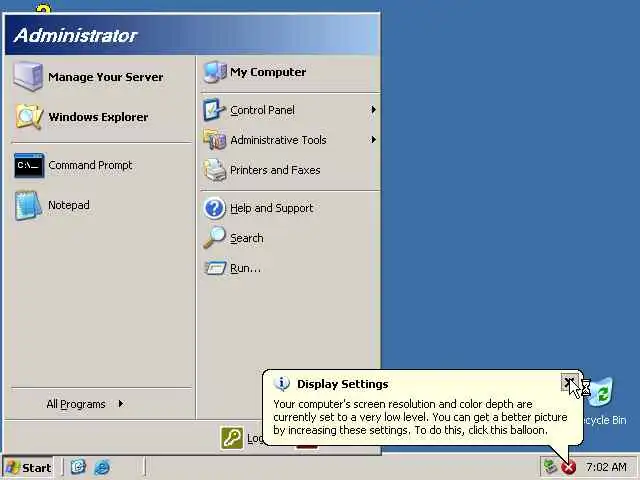Click the Search menu label

click(x=247, y=238)
